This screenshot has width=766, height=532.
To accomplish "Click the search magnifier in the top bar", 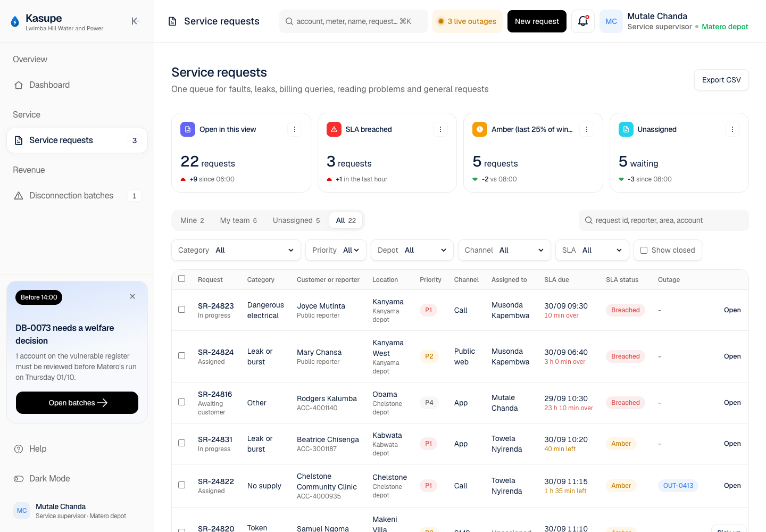I will pyautogui.click(x=289, y=21).
